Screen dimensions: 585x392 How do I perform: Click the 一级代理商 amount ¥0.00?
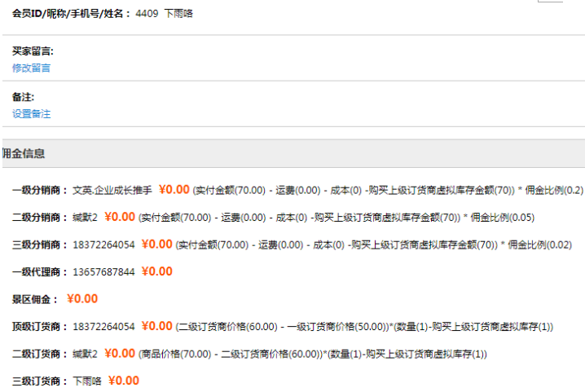[156, 271]
